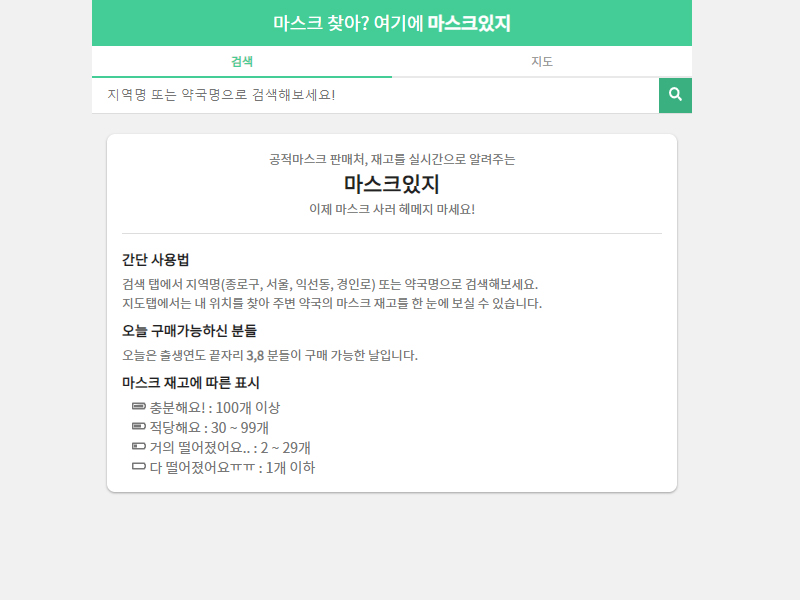Click the sentence starting 검색 탭에서 지역명
The image size is (800, 600).
pos(330,284)
